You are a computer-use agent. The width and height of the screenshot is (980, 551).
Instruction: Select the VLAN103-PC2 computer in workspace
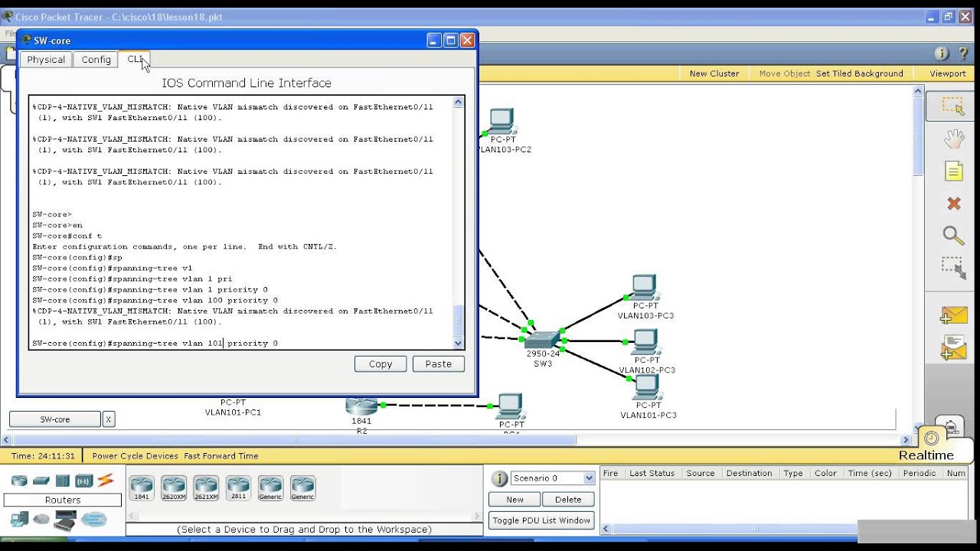(x=502, y=122)
